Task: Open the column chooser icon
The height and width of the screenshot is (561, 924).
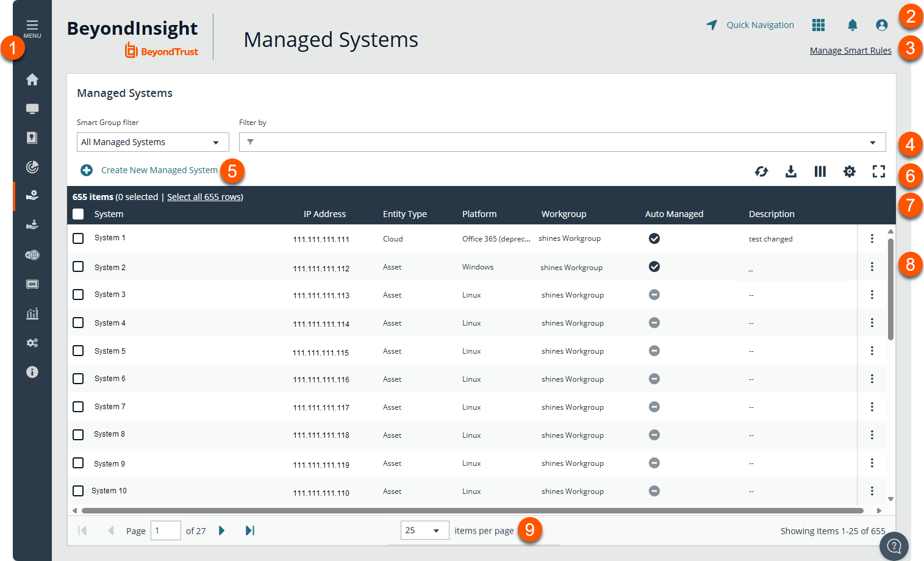Action: point(820,171)
